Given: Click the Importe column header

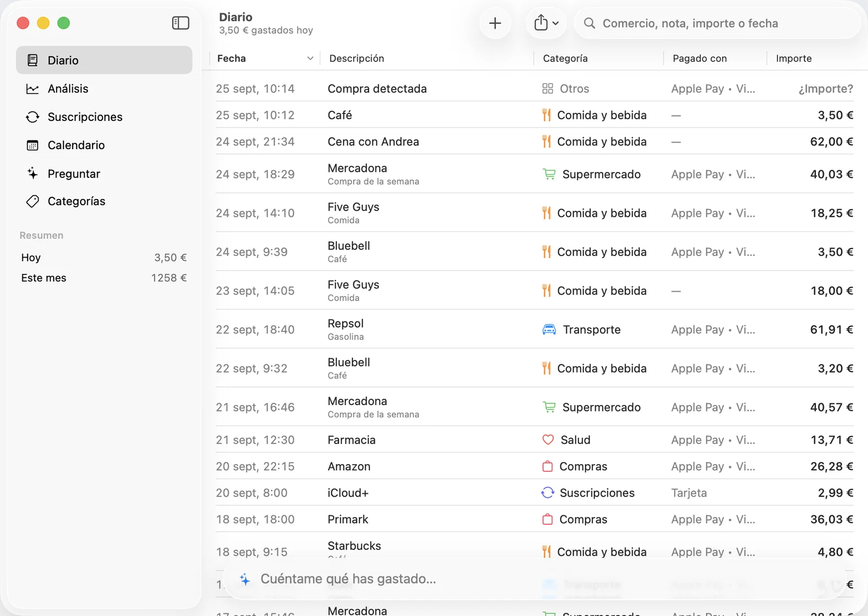Looking at the screenshot, I should point(794,59).
